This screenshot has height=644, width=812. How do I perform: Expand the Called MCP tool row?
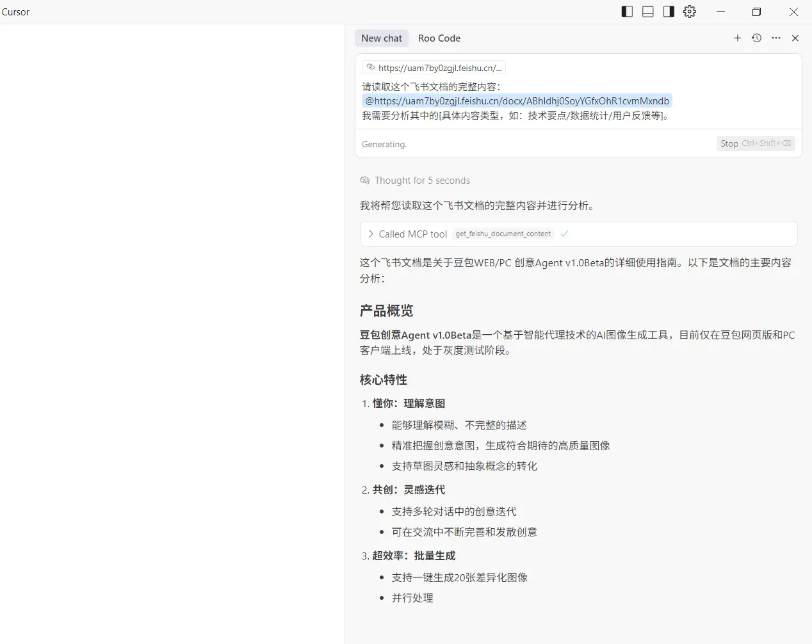pos(578,234)
